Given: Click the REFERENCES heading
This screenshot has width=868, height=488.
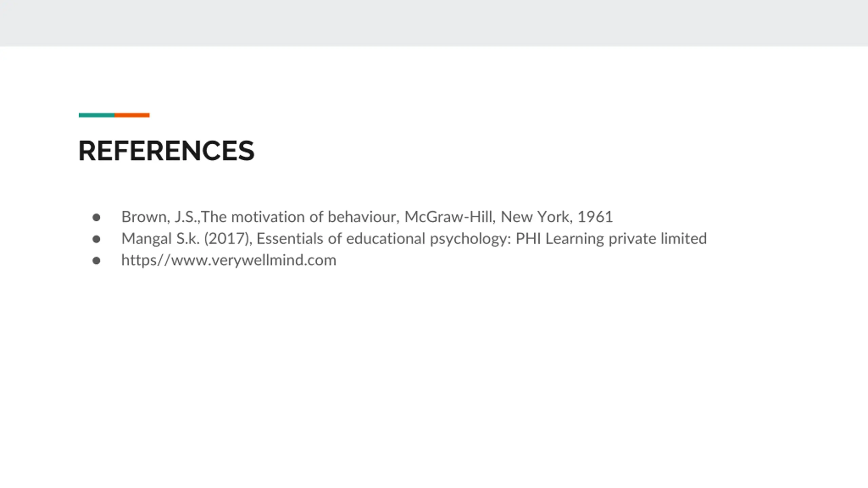Looking at the screenshot, I should pos(166,151).
